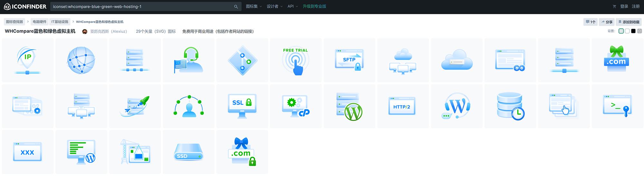Image resolution: width=644 pixels, height=178 pixels.
Task: Select the green-outlined background swatch
Action: [x=621, y=31]
